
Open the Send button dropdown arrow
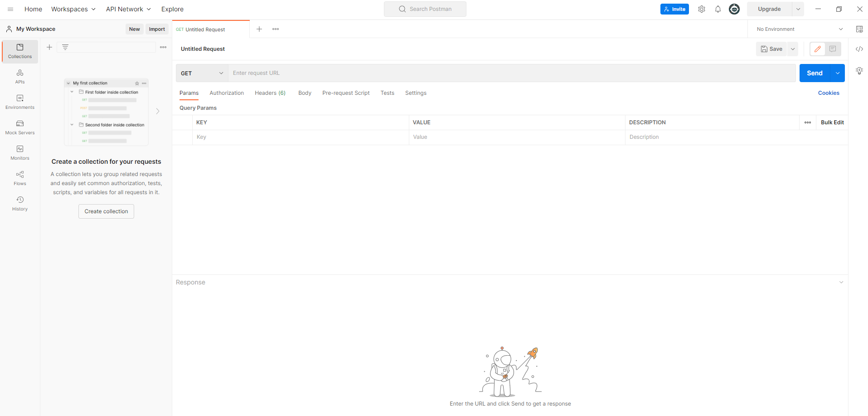838,73
